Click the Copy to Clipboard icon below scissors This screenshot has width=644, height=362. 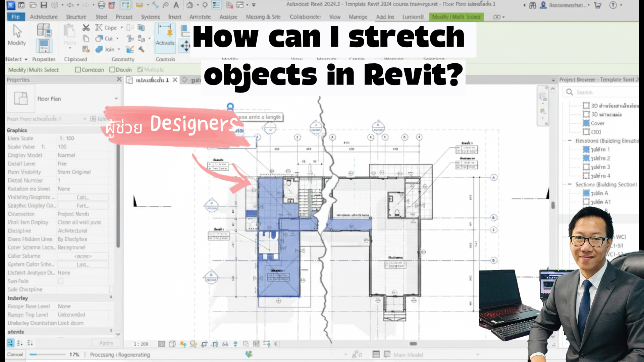click(x=86, y=39)
